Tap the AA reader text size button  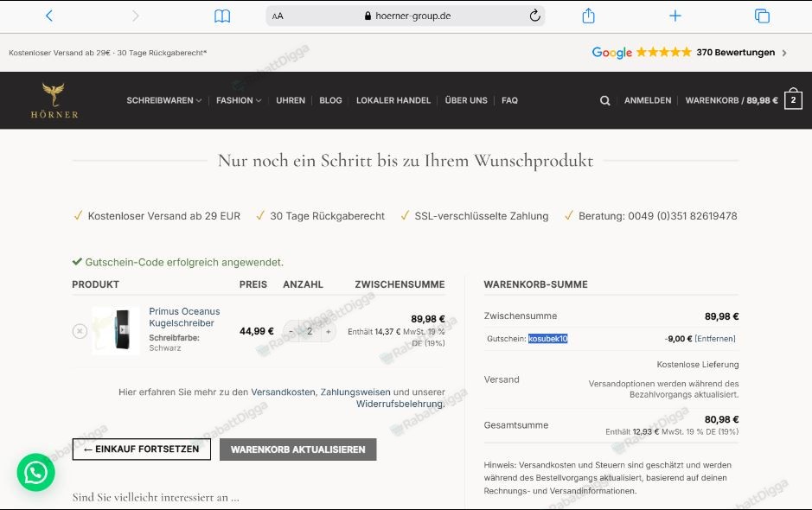(x=278, y=16)
